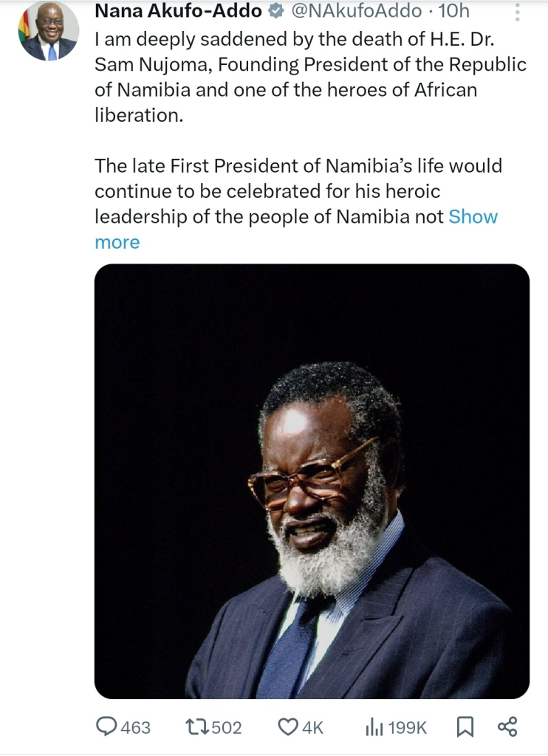Click the repost arrows icon
This screenshot has width=548, height=756.
(x=196, y=727)
